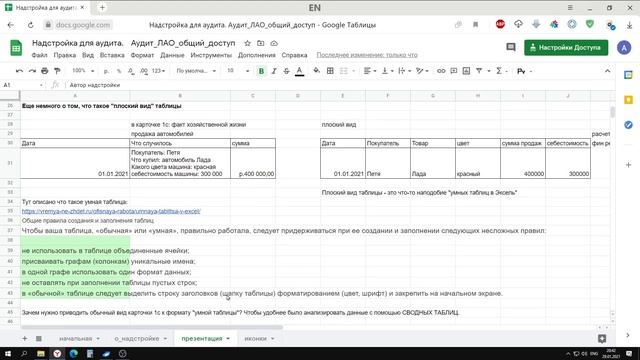The image size is (640, 360).
Task: Create a filter
Action: point(479,71)
